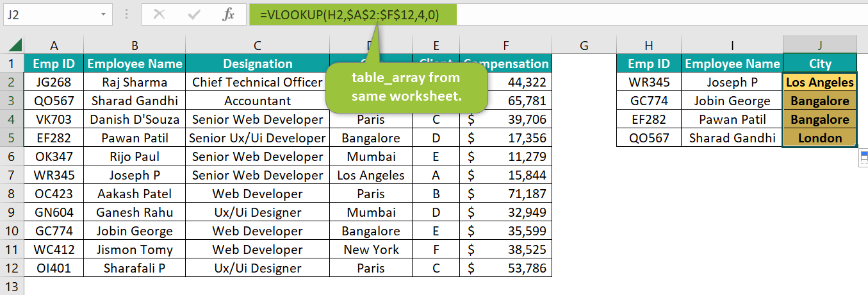Screen dimensions: 868x295
Task: Select row 13 header
Action: [12, 286]
